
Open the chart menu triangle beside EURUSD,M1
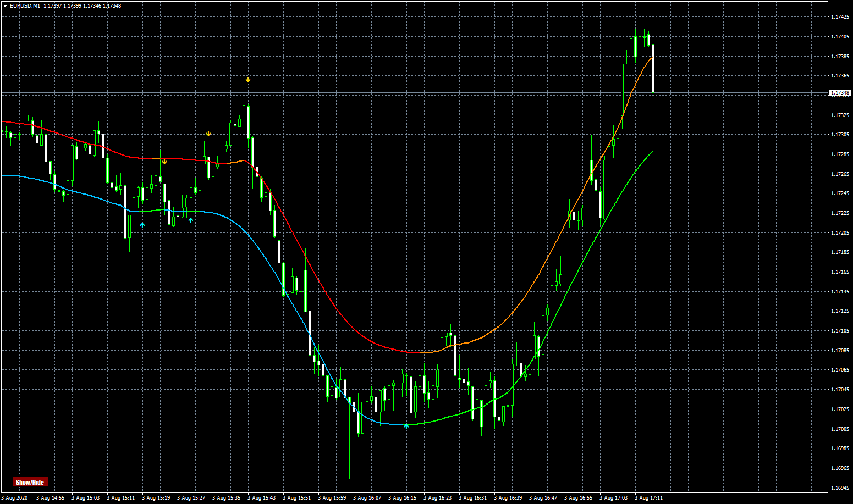[5, 5]
